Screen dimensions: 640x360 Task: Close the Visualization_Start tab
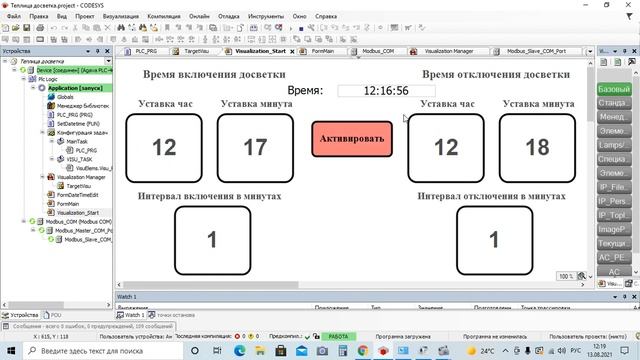pyautogui.click(x=292, y=51)
